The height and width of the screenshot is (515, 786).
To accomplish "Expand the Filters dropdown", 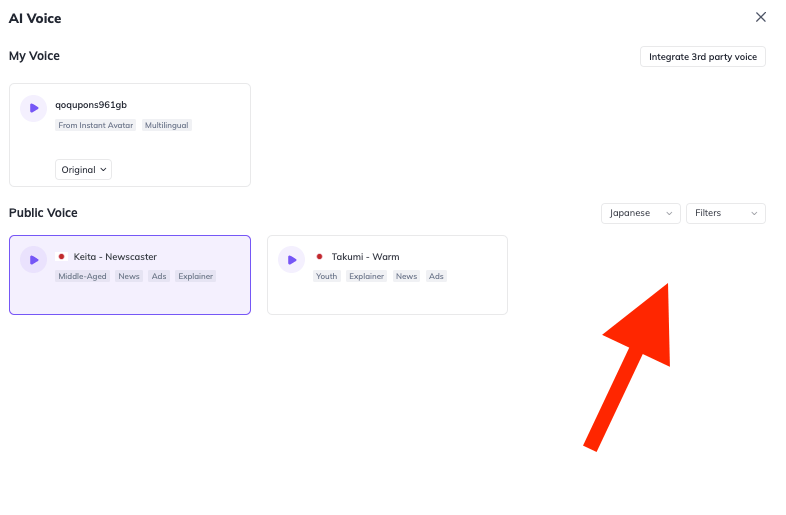I will pyautogui.click(x=725, y=213).
